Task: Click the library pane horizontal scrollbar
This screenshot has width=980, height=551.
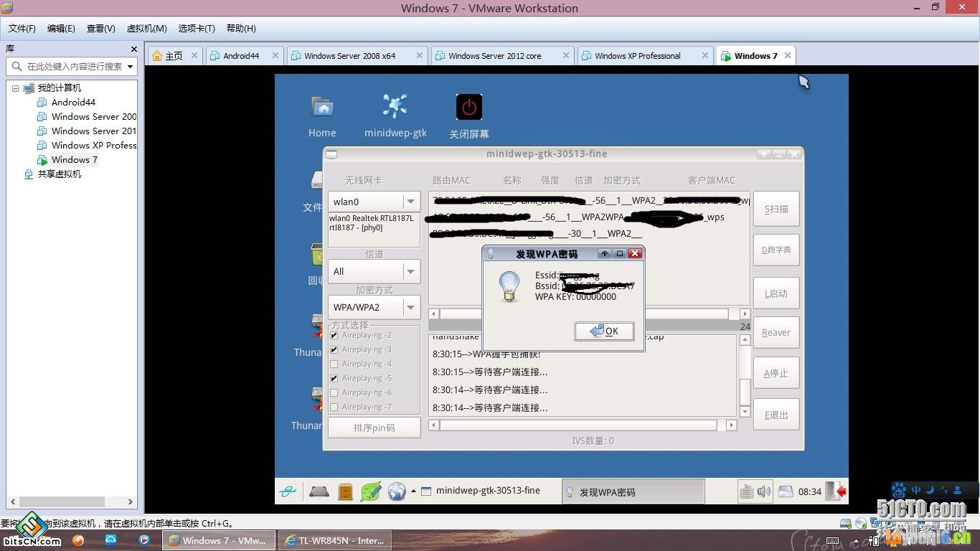Action: click(x=71, y=502)
